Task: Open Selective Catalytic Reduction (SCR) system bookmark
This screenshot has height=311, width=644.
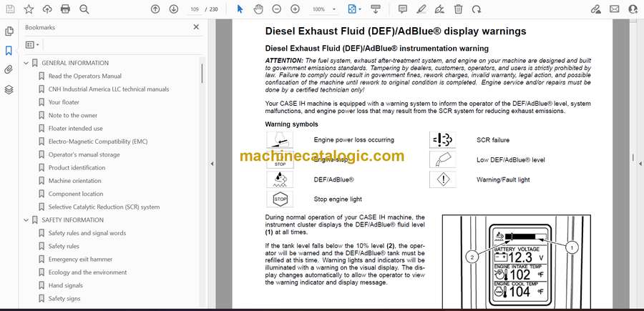Action: coord(104,207)
